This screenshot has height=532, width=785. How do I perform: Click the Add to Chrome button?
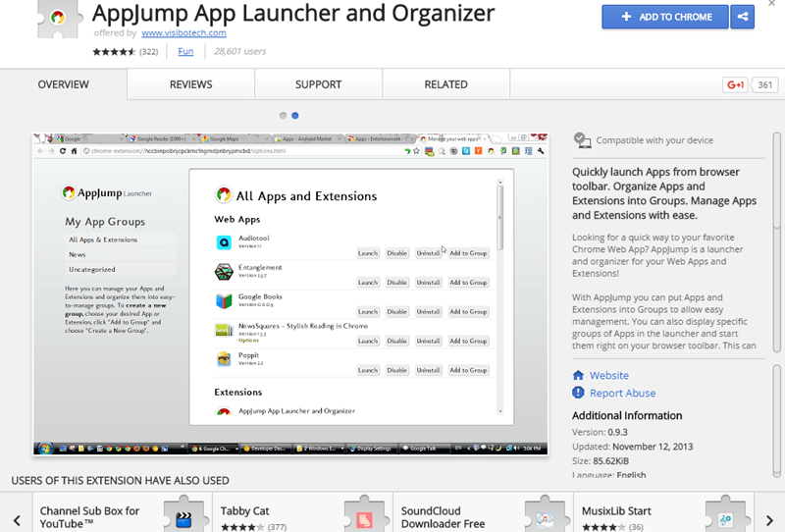click(x=665, y=17)
